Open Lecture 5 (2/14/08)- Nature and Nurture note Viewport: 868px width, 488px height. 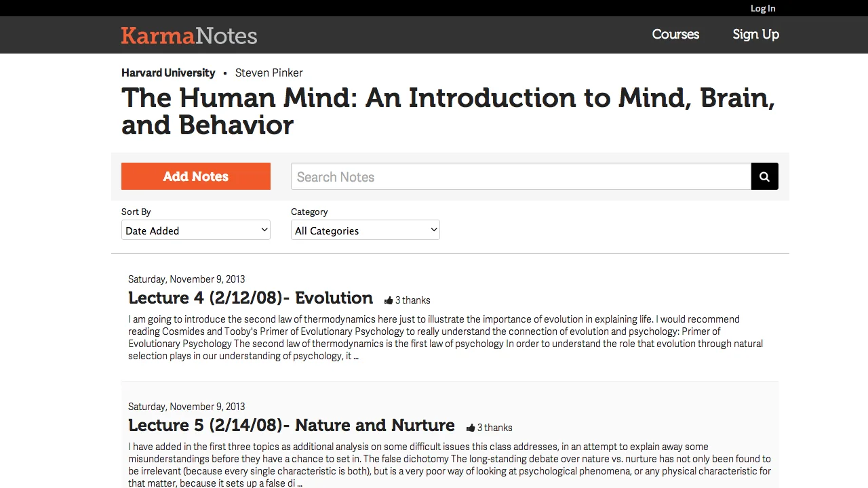[x=292, y=425]
